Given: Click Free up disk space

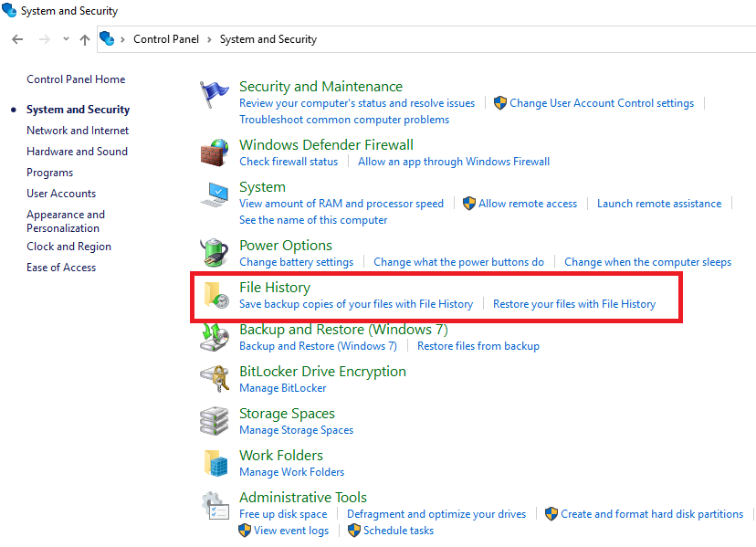Looking at the screenshot, I should [x=283, y=514].
